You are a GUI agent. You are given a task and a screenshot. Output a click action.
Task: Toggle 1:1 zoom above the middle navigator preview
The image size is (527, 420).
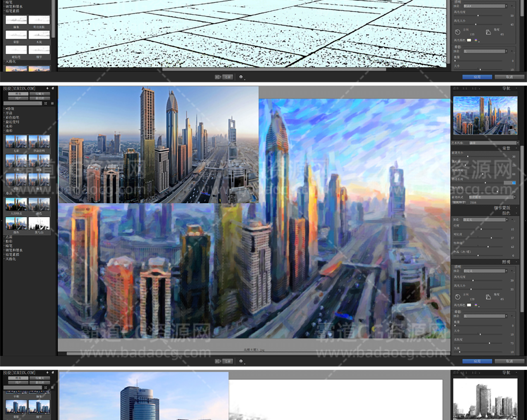(x=465, y=88)
